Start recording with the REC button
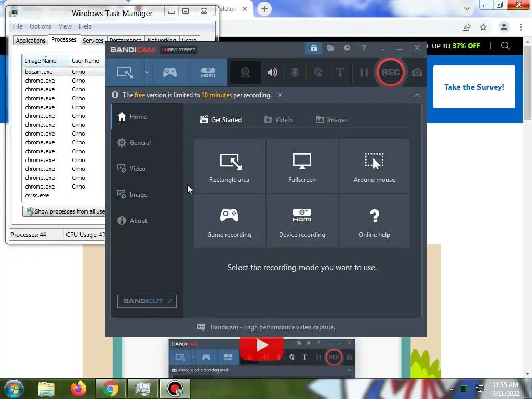Image resolution: width=532 pixels, height=399 pixels. 391,72
